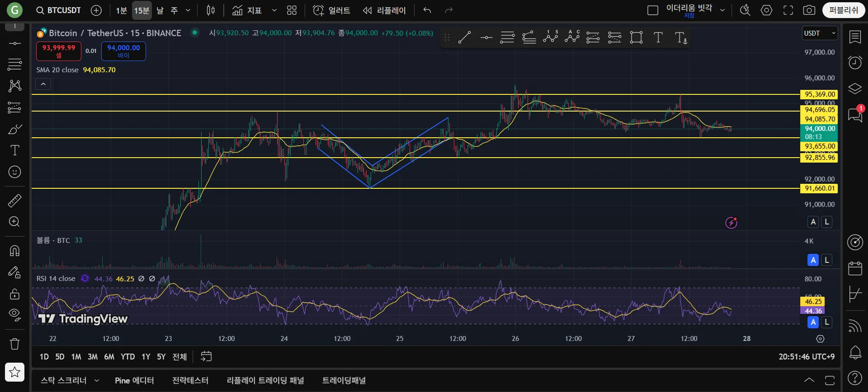Viewport: 868px width, 392px height.
Task: Select the trend line drawing tool
Action: tap(464, 37)
